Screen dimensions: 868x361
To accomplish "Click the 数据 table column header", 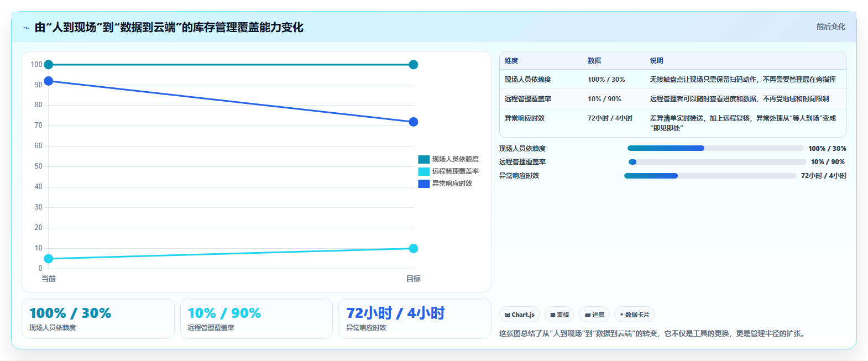I will point(594,61).
